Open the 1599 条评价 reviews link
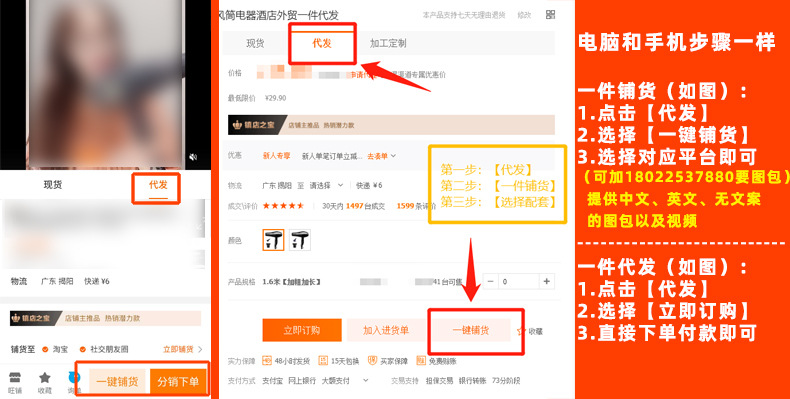Screen dimensions: 790x399 416,206
